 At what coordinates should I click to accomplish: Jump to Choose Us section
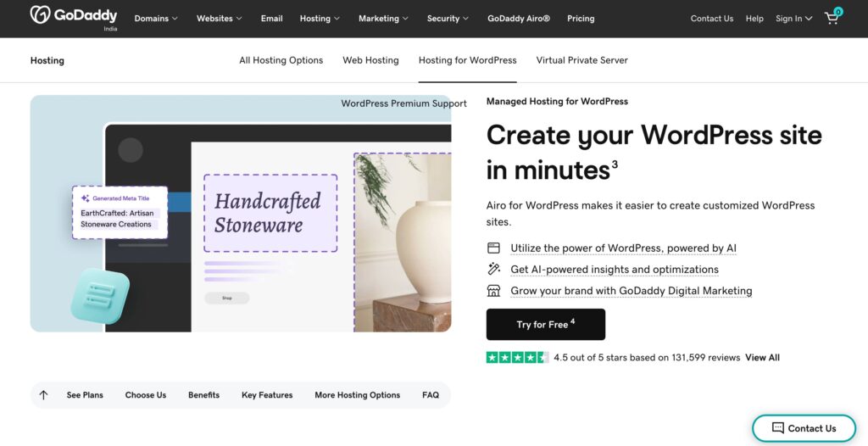(146, 395)
